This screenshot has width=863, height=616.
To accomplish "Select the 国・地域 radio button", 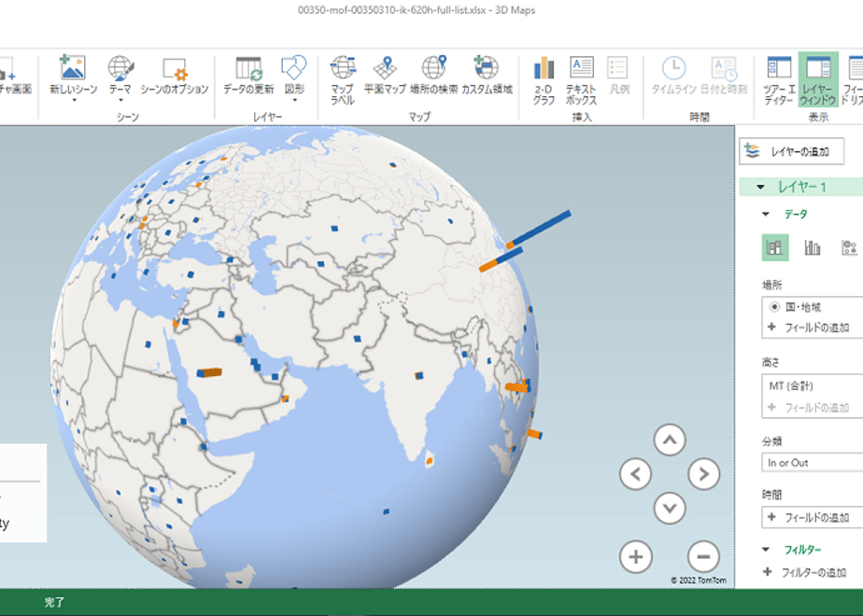I will 774,307.
